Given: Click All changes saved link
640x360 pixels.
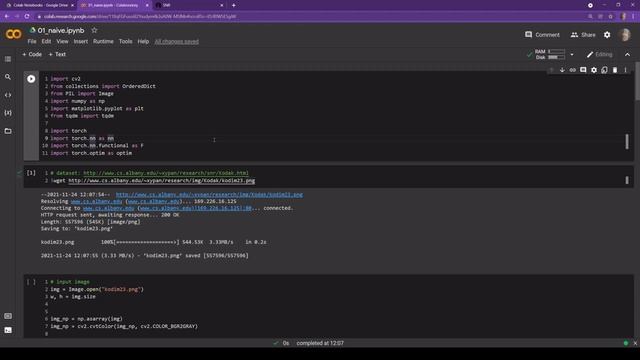Looking at the screenshot, I should click(177, 42).
